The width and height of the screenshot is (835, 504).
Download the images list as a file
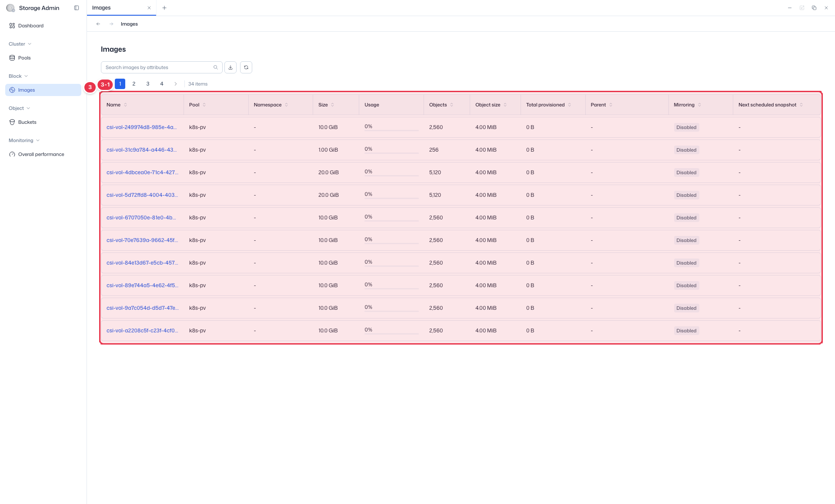click(230, 67)
